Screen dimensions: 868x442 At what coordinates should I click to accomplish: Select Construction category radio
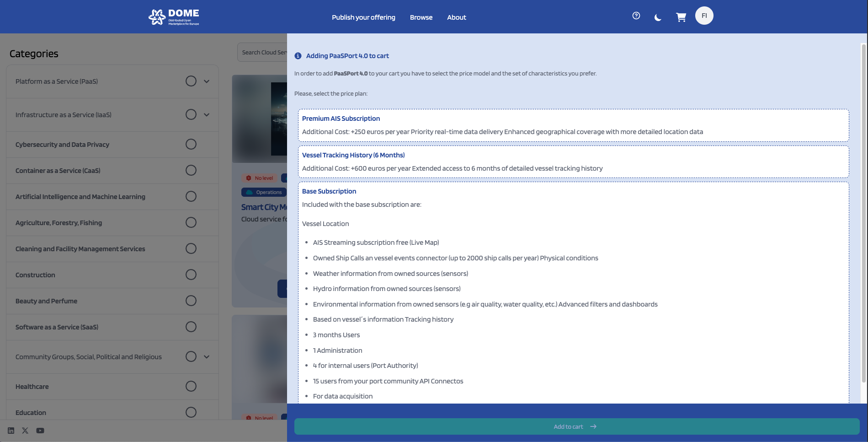[191, 275]
